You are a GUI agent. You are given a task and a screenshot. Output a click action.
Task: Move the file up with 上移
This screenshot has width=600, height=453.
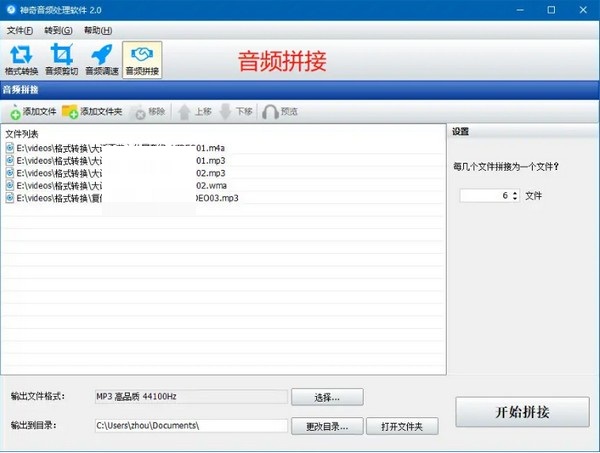(x=195, y=112)
